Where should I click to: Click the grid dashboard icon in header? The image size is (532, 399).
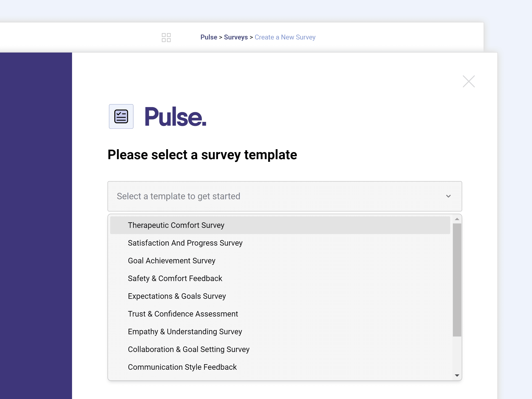click(166, 37)
